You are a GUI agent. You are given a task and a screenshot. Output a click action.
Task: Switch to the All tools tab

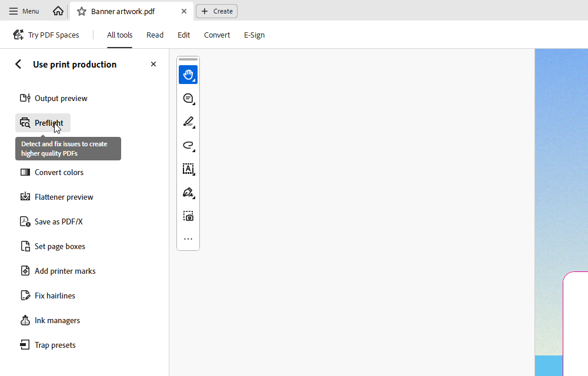[119, 35]
